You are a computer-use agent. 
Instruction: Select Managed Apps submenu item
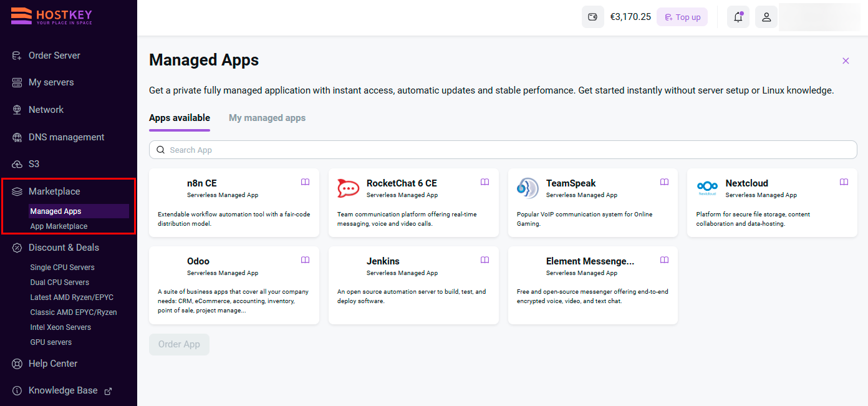point(79,211)
